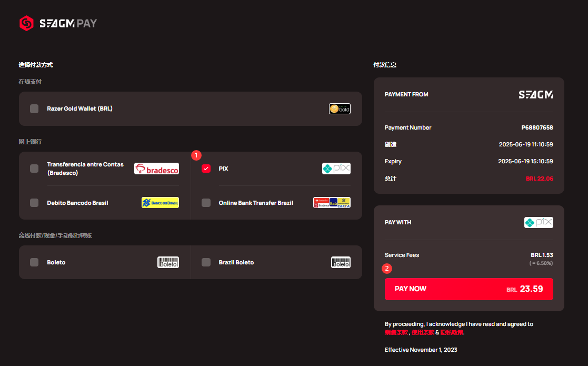
Task: Click the PAY NOW button
Action: (469, 289)
